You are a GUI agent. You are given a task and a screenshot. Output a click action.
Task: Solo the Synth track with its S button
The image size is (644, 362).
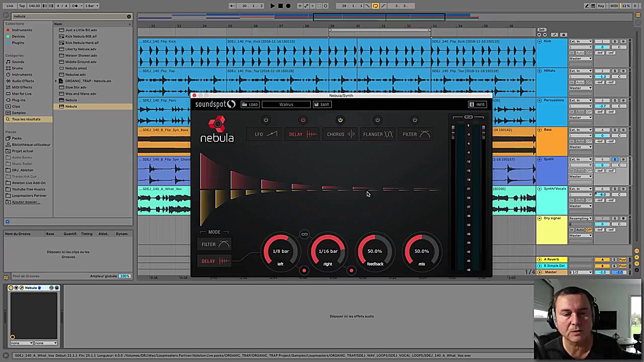615,159
